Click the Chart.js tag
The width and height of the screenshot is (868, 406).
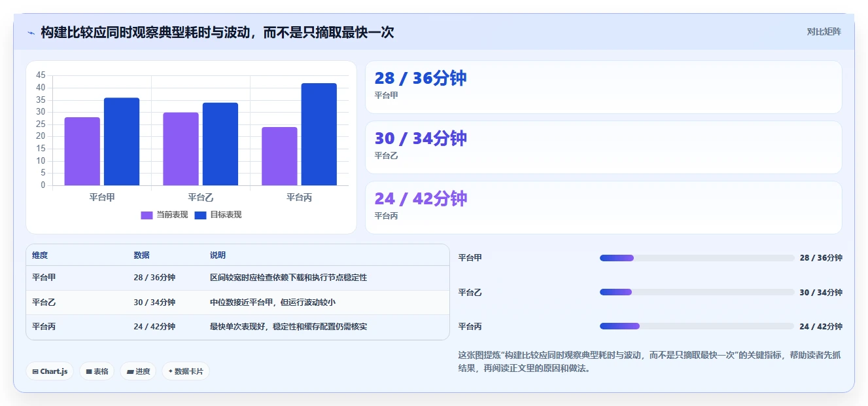50,371
